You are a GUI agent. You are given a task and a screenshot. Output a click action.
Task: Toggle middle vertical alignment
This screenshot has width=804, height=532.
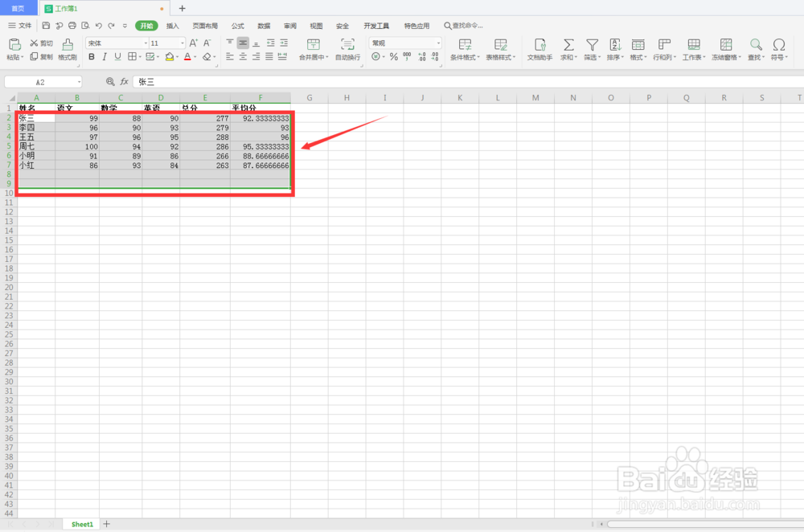243,43
